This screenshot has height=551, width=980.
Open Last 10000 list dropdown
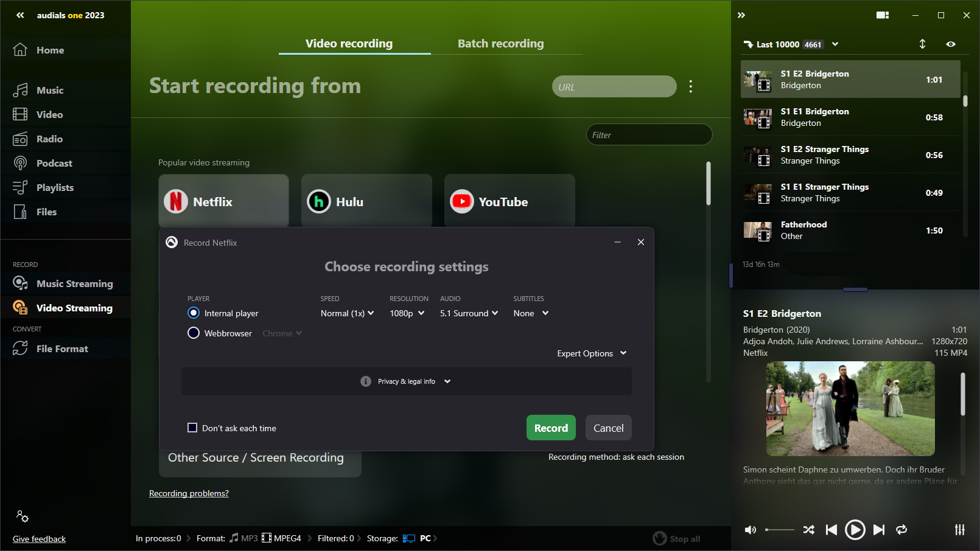835,44
